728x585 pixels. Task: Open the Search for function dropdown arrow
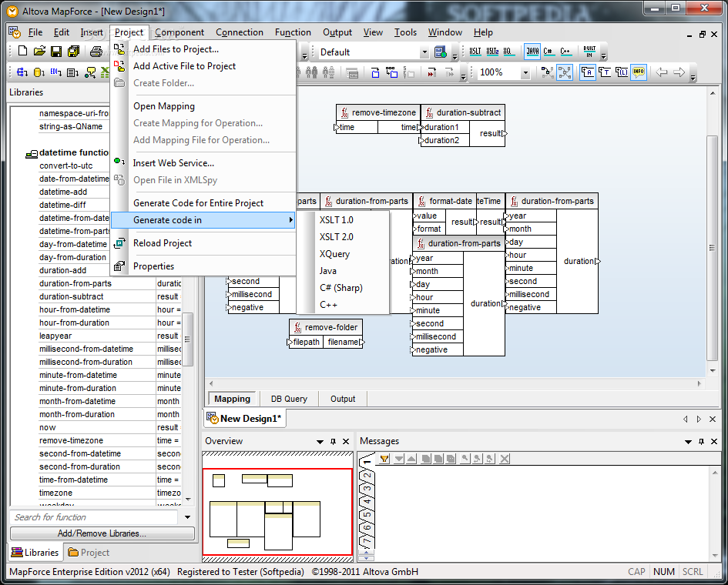click(187, 516)
